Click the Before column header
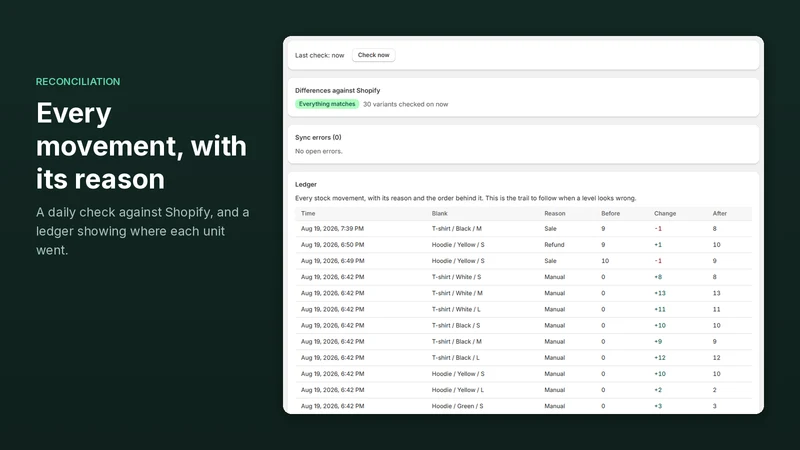Image resolution: width=800 pixels, height=450 pixels. tap(611, 213)
